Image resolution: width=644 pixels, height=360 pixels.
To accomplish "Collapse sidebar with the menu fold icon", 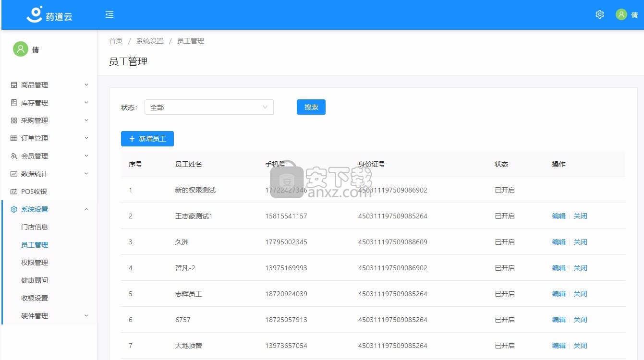I will click(109, 14).
